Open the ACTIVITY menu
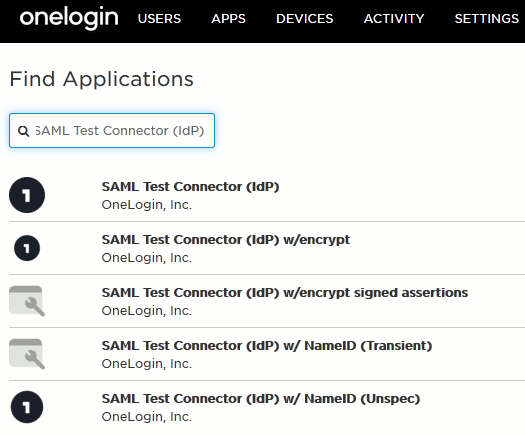The image size is (525, 435). click(394, 19)
